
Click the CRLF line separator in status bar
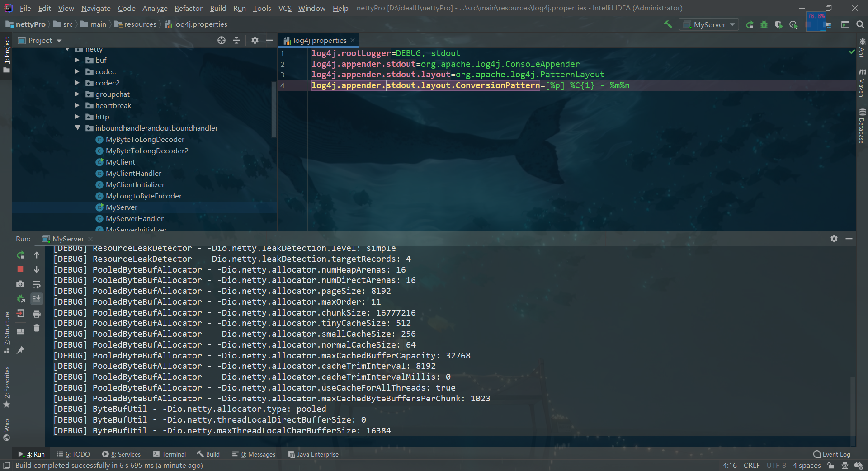(751, 466)
